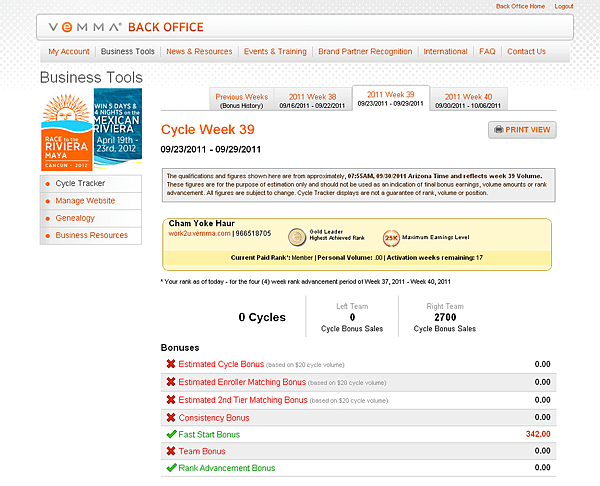Open the work2u.vemma.com link

tap(199, 233)
